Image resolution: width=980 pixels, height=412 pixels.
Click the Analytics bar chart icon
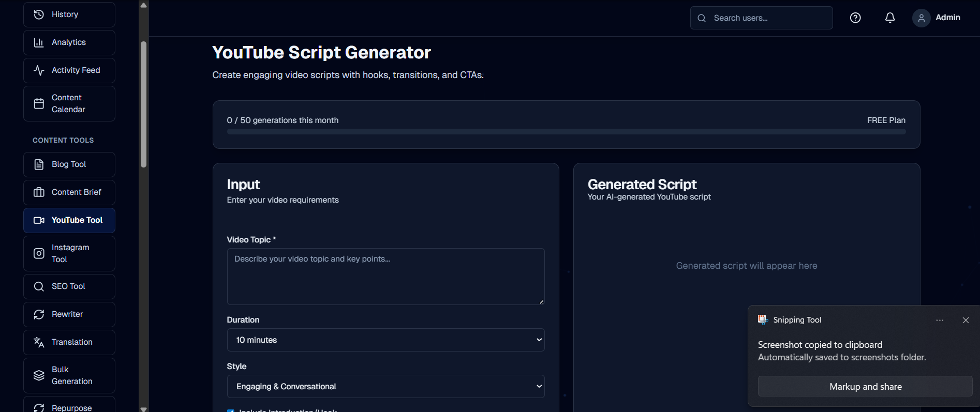tap(39, 42)
